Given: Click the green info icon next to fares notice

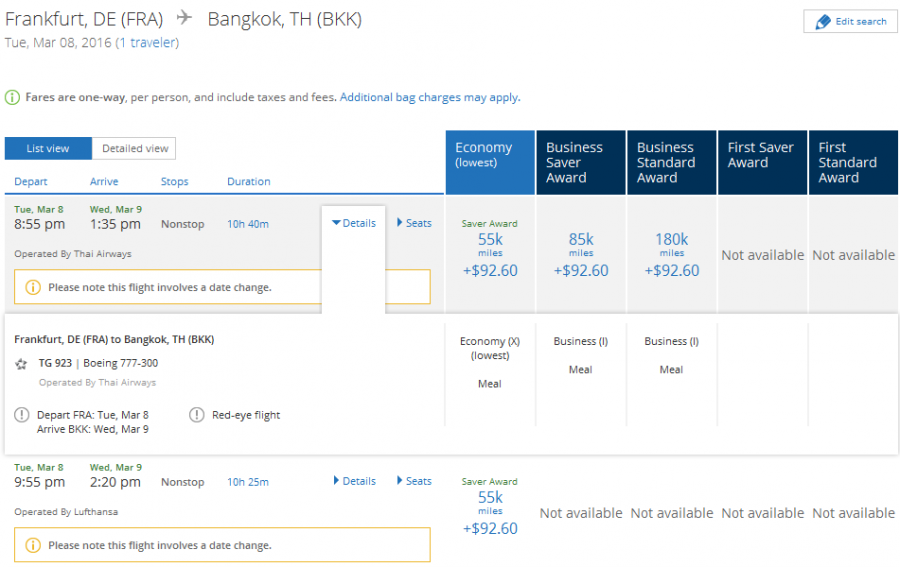Looking at the screenshot, I should [12, 98].
